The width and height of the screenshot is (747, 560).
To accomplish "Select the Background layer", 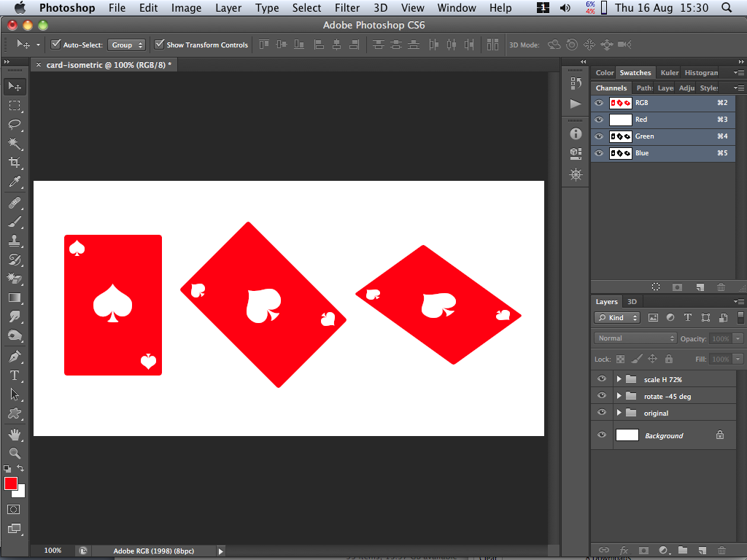I will (664, 435).
